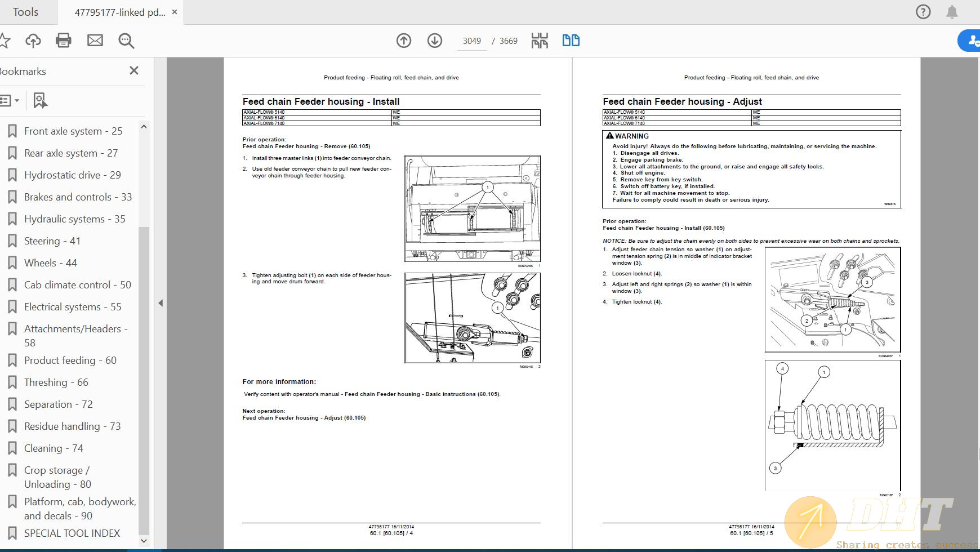Viewport: 980px width, 552px height.
Task: Click the adjusting bolt diagram on page 4
Action: (473, 318)
